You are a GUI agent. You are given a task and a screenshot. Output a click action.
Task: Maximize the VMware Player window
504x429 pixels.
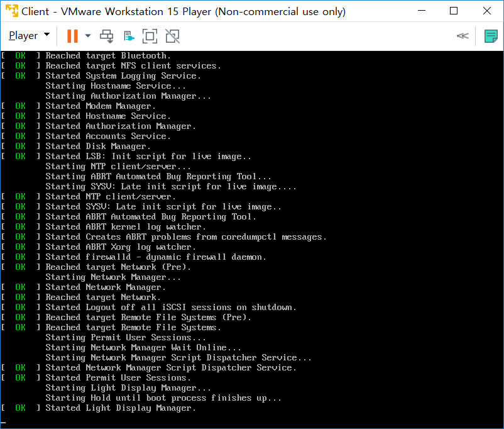click(x=454, y=11)
